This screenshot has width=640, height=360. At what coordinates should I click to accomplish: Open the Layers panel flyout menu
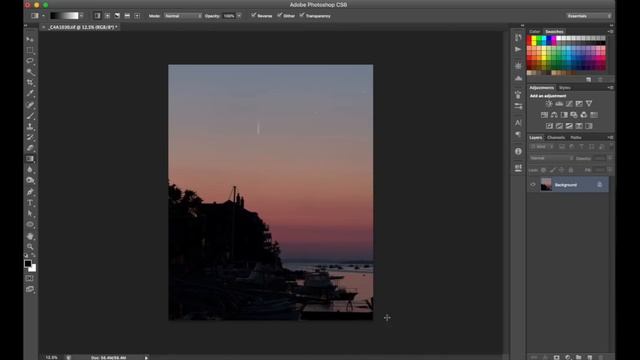(x=610, y=138)
